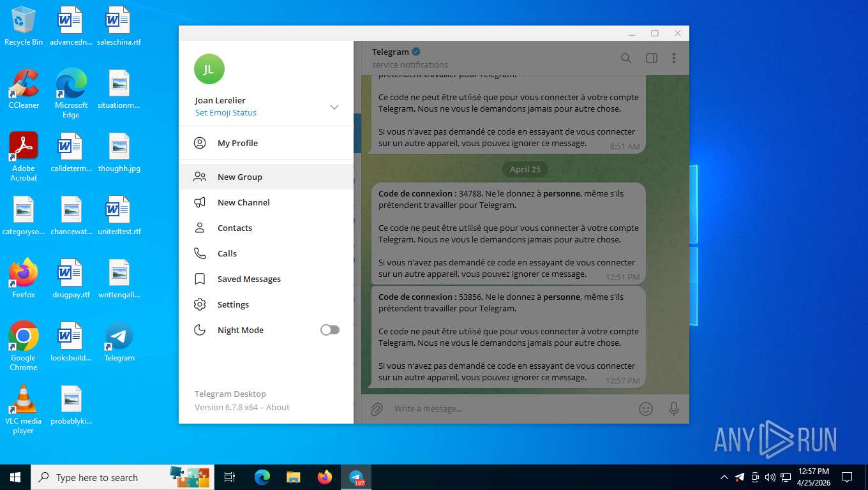Open the thoughh.jpg desktop file
This screenshot has width=868, height=490.
(x=119, y=153)
